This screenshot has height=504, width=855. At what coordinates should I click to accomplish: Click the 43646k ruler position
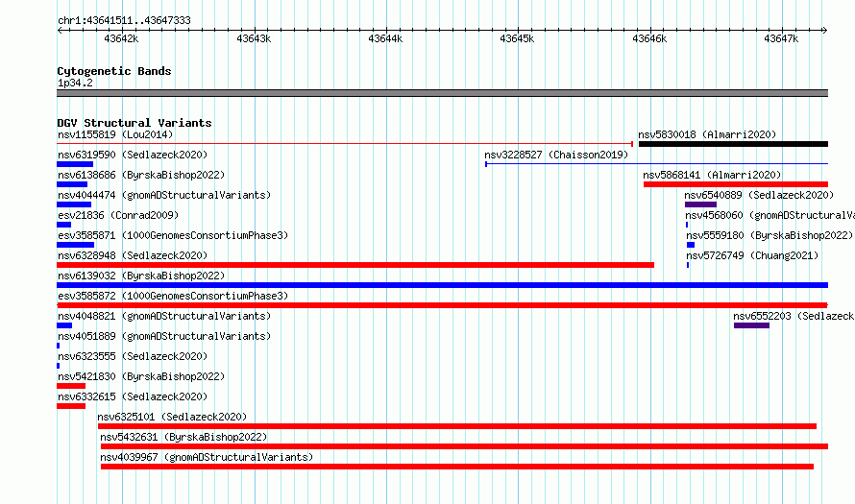[649, 38]
